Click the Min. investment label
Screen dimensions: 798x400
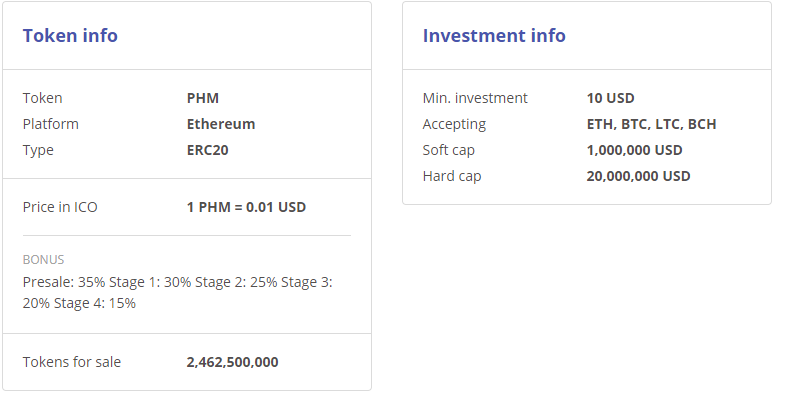(475, 98)
